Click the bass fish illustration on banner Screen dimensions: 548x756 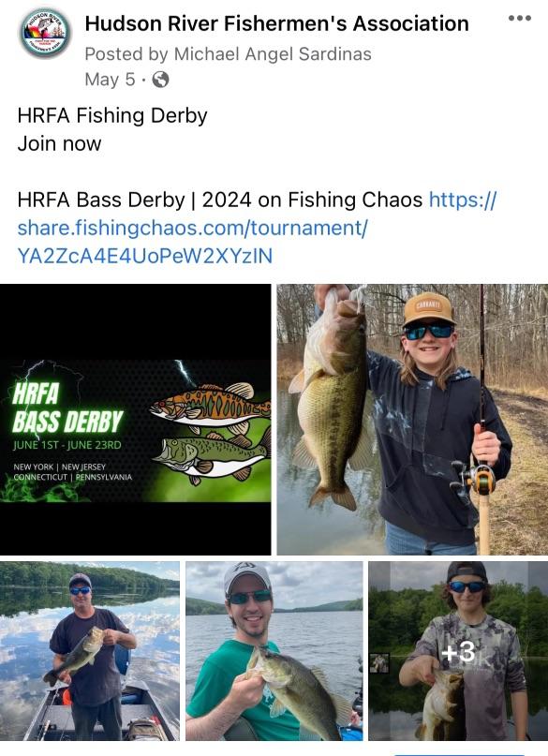pyautogui.click(x=211, y=433)
